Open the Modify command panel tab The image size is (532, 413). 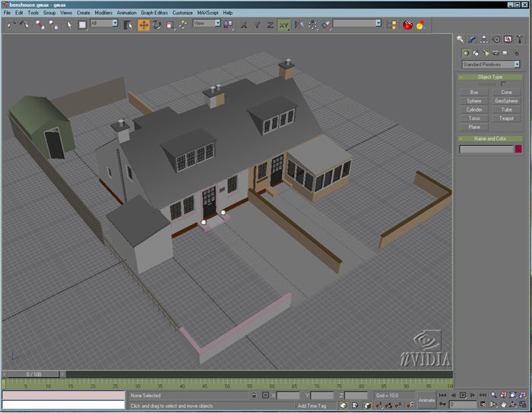[x=471, y=39]
